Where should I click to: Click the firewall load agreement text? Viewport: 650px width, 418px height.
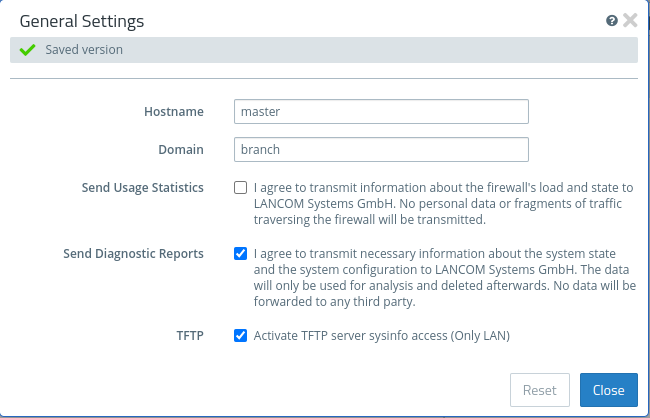pyautogui.click(x=443, y=203)
